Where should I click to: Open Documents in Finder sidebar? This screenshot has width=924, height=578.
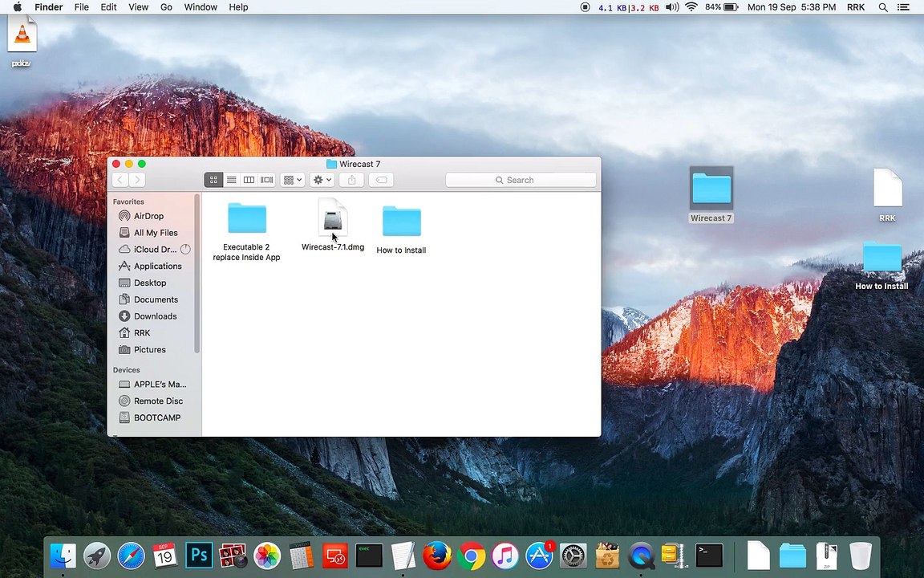[154, 299]
